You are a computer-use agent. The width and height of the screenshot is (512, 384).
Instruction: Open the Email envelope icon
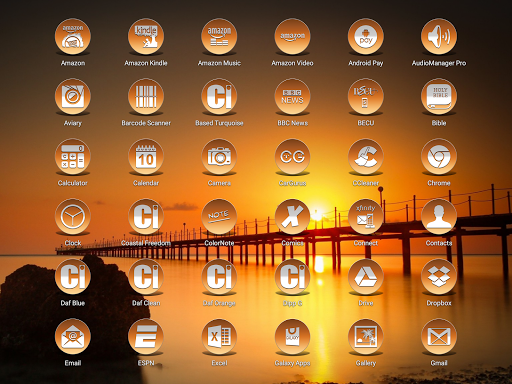pos(73,337)
